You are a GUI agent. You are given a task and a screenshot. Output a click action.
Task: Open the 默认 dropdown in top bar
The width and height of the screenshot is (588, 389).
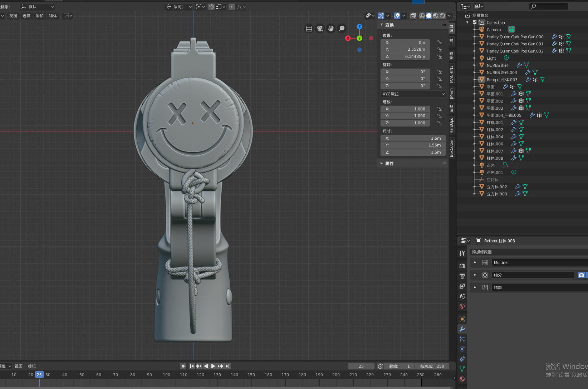coord(38,7)
